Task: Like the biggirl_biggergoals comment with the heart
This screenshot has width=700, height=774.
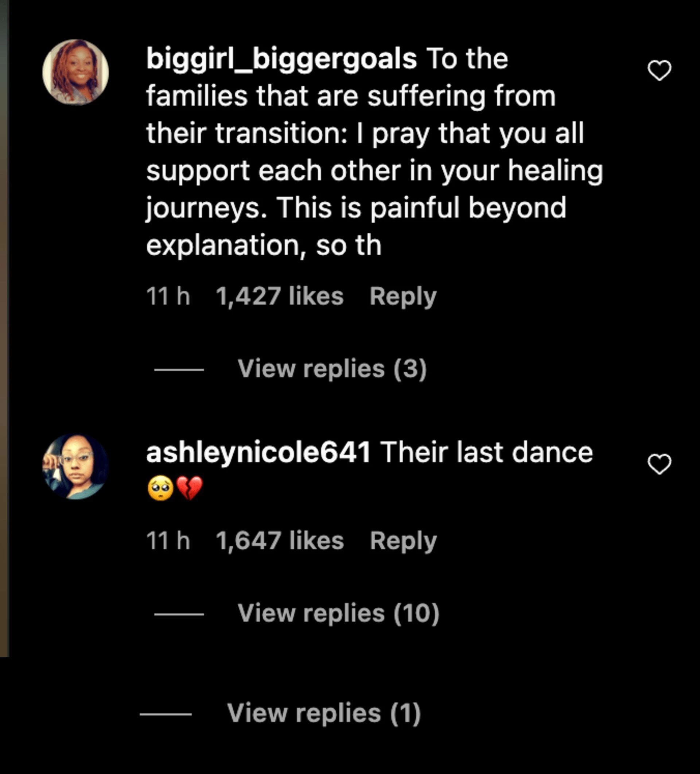Action: click(x=659, y=71)
